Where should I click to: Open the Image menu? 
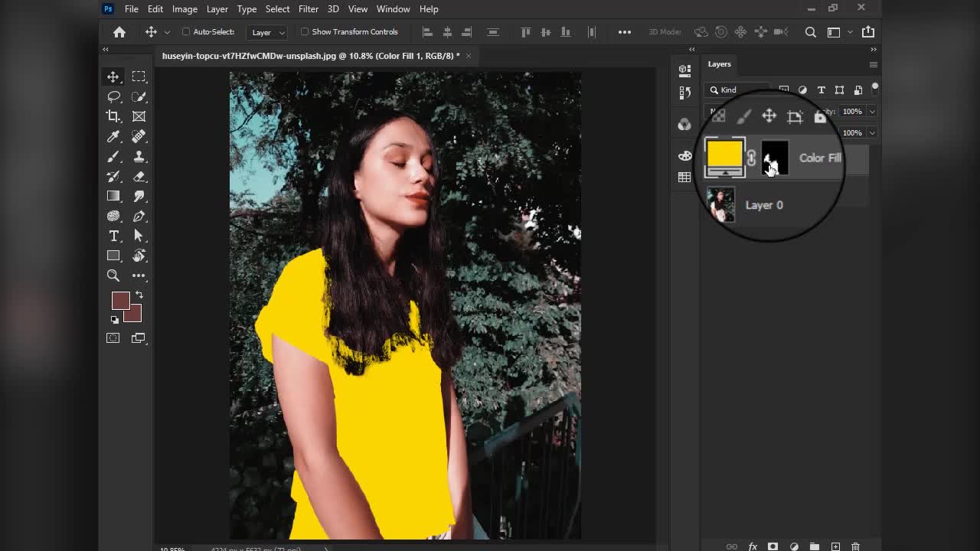pos(185,9)
